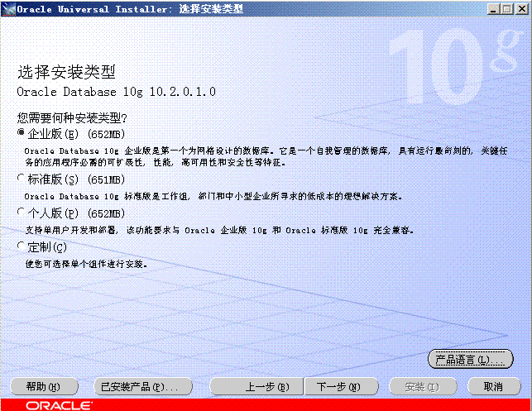Click the question 您需要何种安装类型?
This screenshot has width=532, height=411.
72,118
